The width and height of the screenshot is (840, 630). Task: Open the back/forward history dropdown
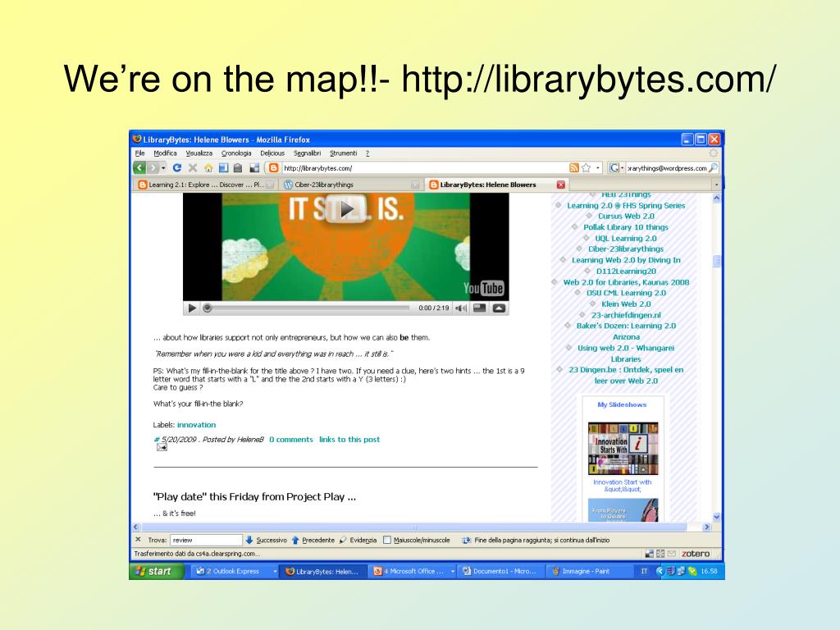click(x=163, y=168)
